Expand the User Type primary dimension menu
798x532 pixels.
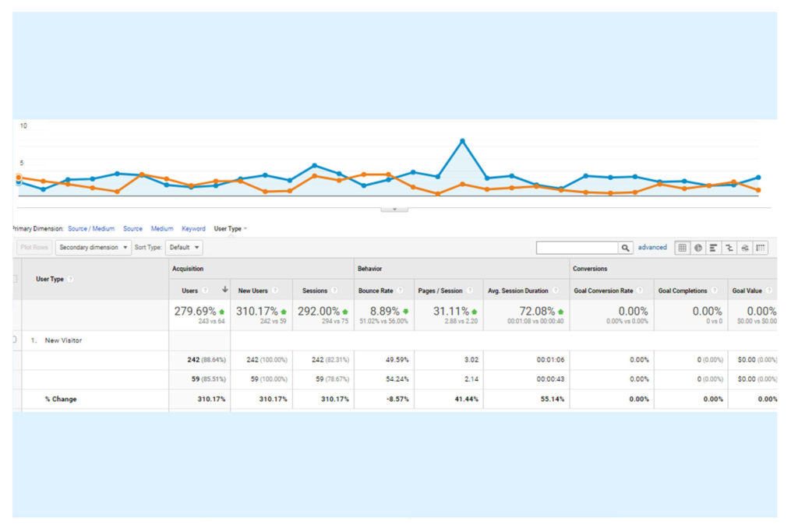point(231,229)
